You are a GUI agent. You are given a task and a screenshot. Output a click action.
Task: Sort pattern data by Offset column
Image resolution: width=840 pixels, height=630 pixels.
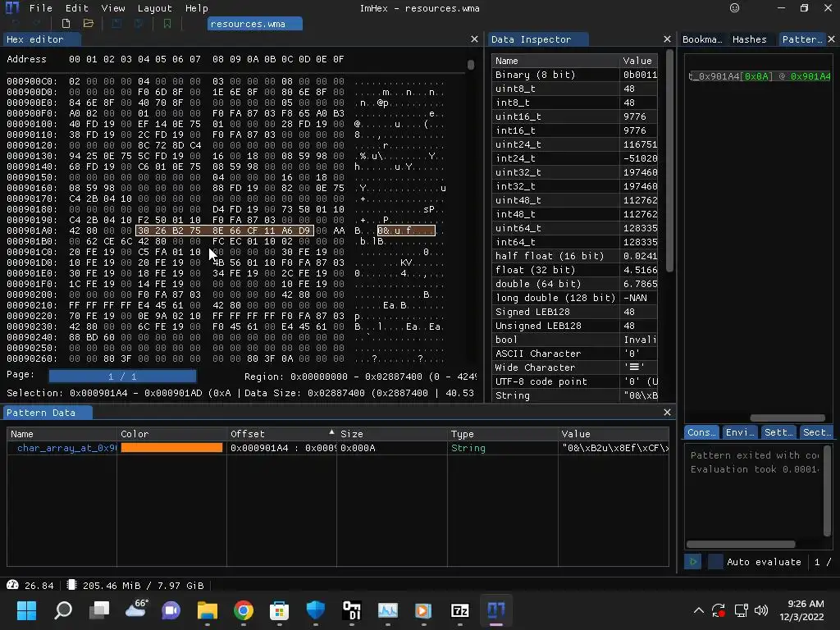click(281, 433)
